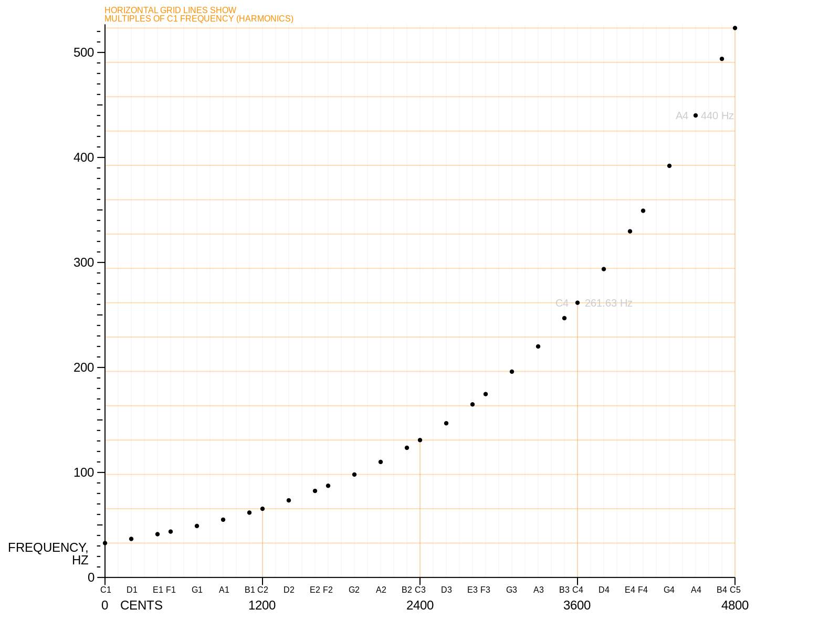Click the C3 data point above 2400 cents
The width and height of the screenshot is (840, 630).
click(x=420, y=440)
